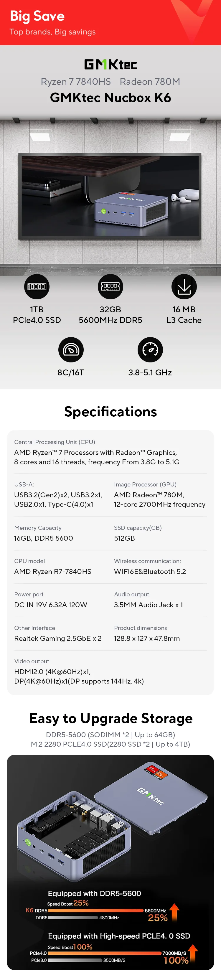This screenshot has height=980, width=221.
Task: Click the orange up arrow beside 100%
Action: tap(193, 952)
